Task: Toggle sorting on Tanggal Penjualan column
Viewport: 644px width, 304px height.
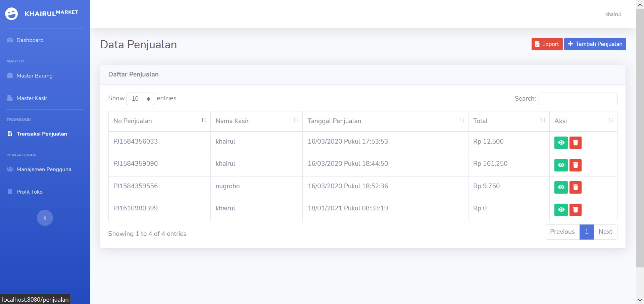Action: [x=461, y=121]
